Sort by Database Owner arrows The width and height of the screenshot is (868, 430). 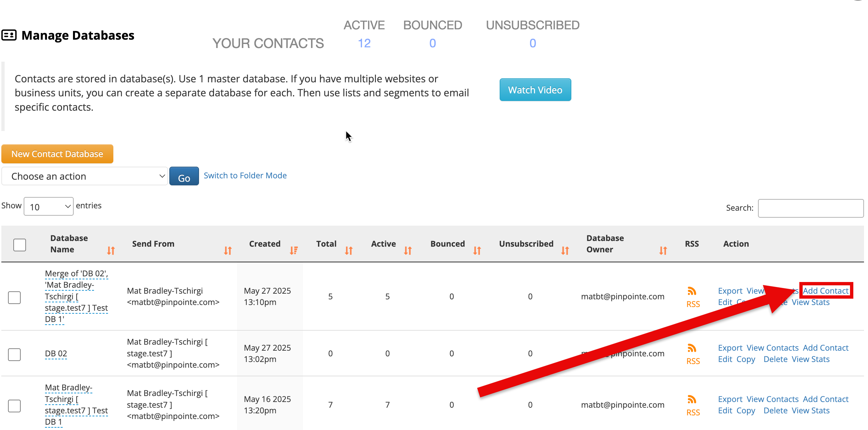coord(663,250)
